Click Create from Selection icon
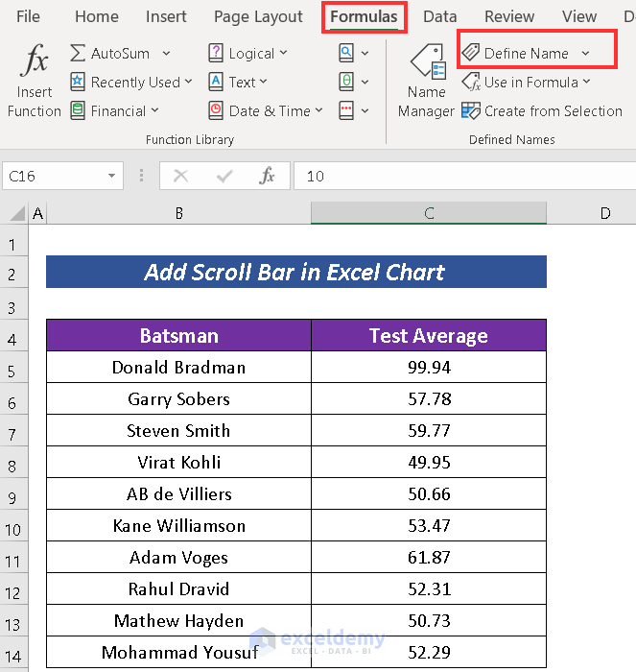Screen dimensions: 636x672 (x=471, y=110)
